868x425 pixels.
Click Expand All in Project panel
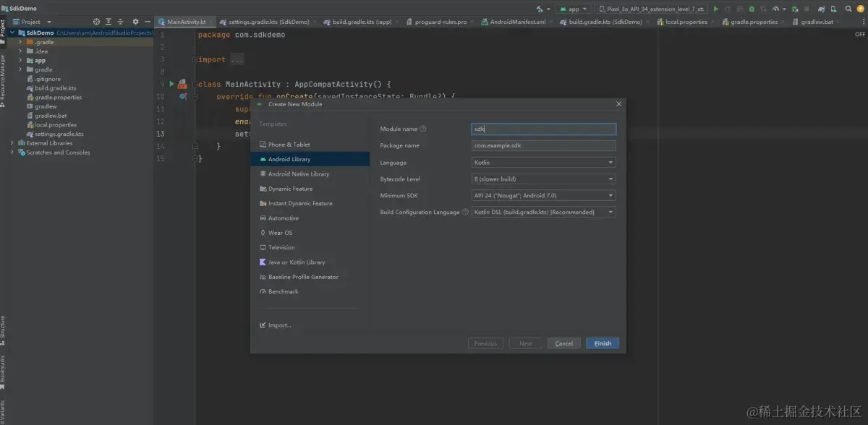pos(109,22)
